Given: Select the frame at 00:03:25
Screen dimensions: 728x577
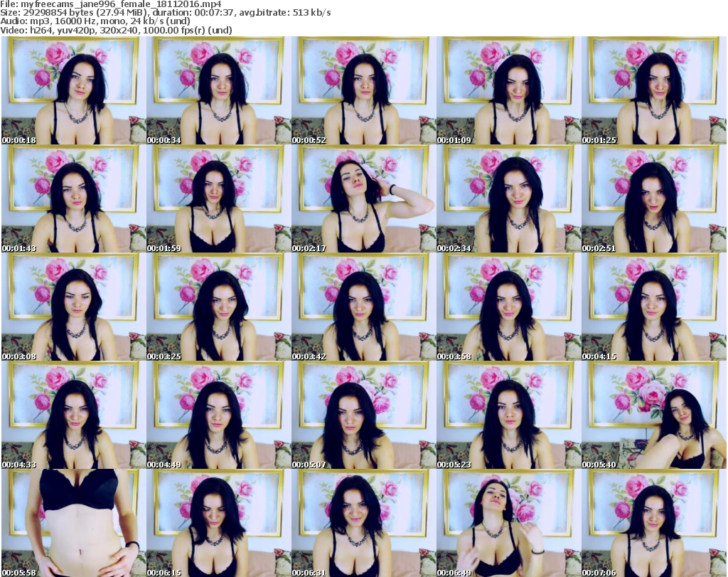Looking at the screenshot, I should (218, 307).
